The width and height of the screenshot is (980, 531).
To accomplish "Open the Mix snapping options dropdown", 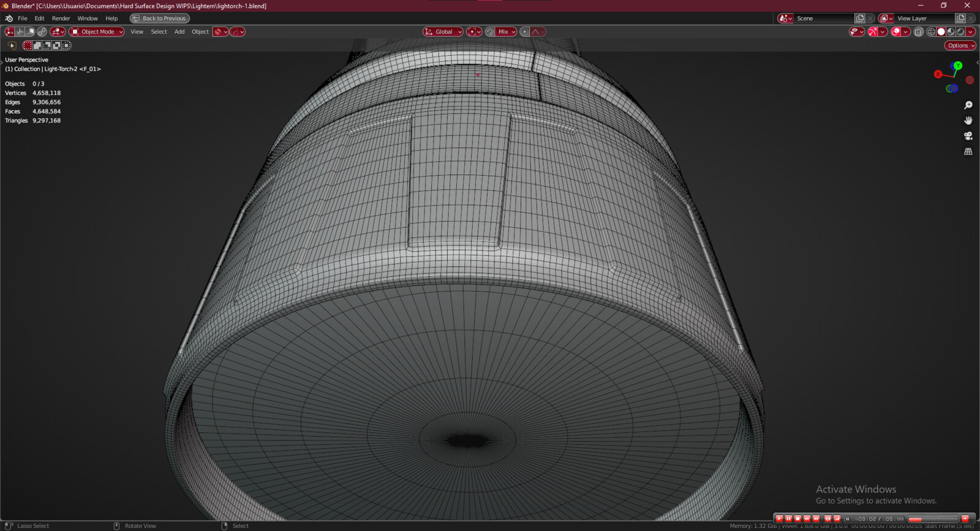I will pyautogui.click(x=506, y=31).
